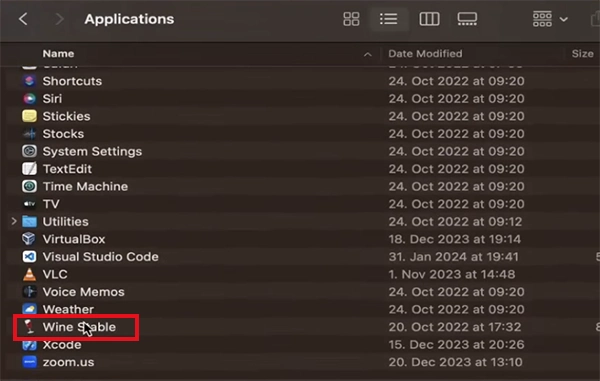This screenshot has width=600, height=381.
Task: Click Xcode date 15. Dec 2023 at 20:26
Action: (456, 345)
